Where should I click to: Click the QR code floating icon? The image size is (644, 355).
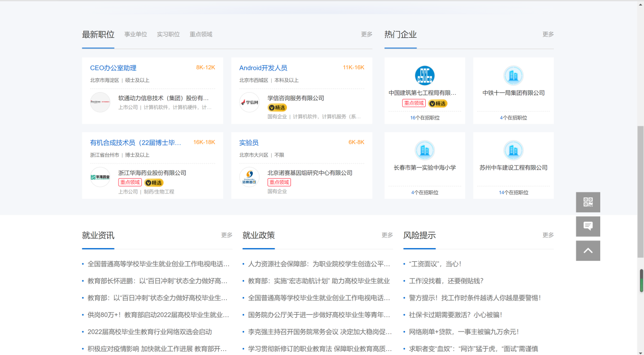pyautogui.click(x=588, y=202)
